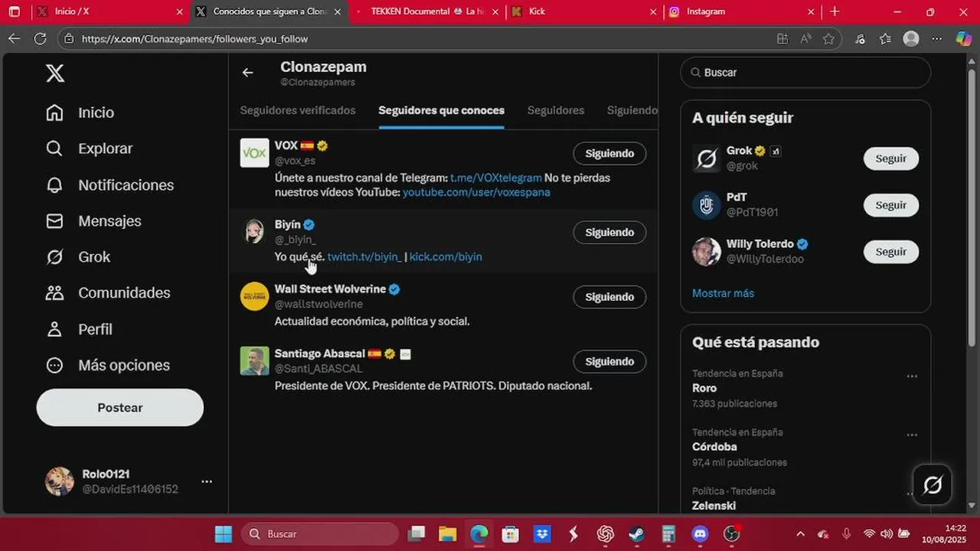The image size is (980, 551).
Task: Switch to Siguiendo tab
Action: tap(632, 110)
